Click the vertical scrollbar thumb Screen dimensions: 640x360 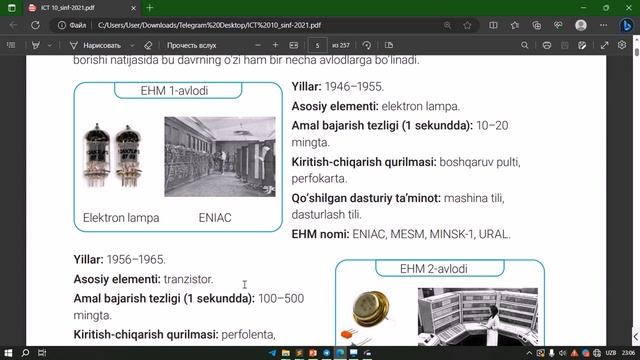coord(637,52)
